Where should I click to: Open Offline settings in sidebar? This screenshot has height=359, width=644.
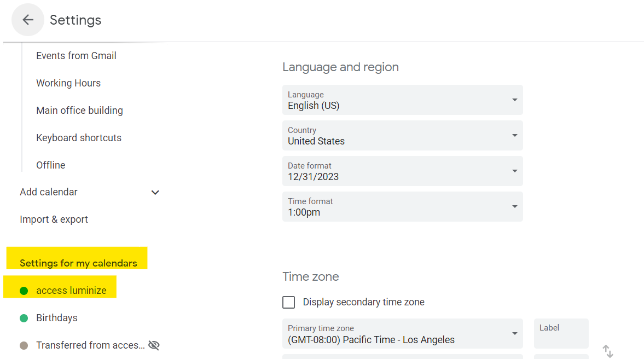click(x=51, y=165)
